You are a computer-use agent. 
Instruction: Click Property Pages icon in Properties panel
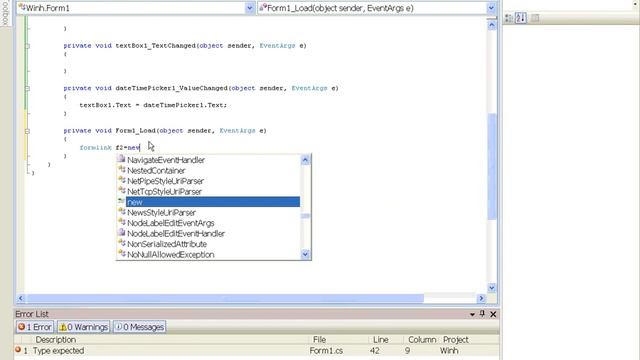(535, 18)
